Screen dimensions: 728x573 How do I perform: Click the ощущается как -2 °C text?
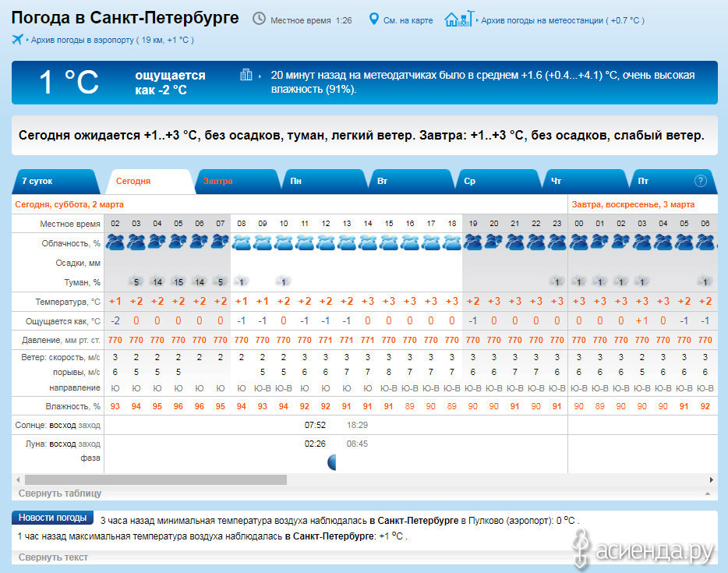[170, 82]
